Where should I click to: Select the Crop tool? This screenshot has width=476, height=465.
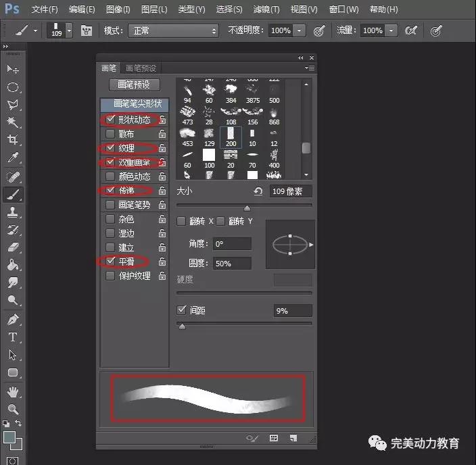point(12,139)
